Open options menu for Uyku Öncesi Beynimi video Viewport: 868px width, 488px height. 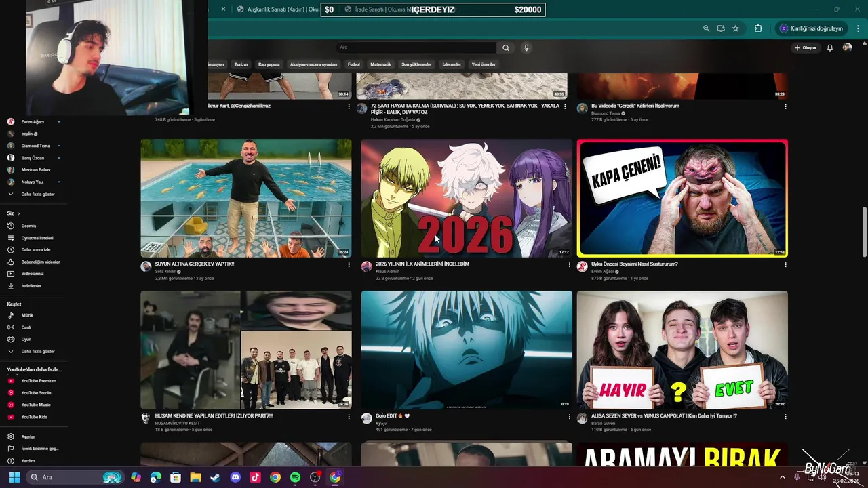[x=785, y=265]
